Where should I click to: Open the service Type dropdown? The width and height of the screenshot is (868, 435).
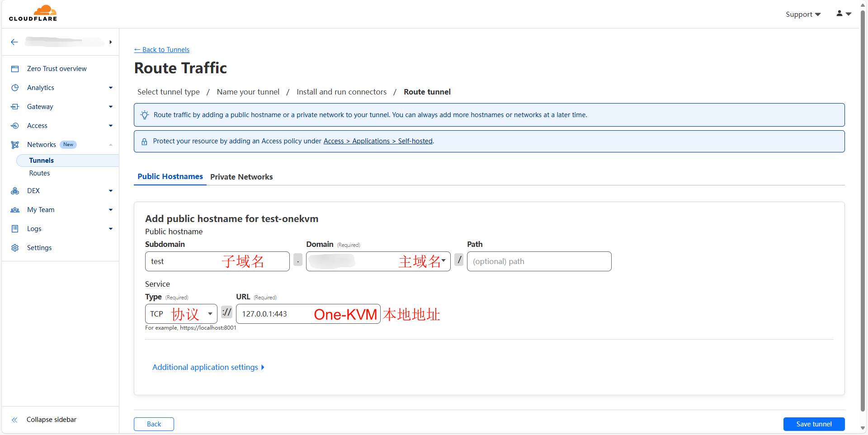(x=181, y=314)
